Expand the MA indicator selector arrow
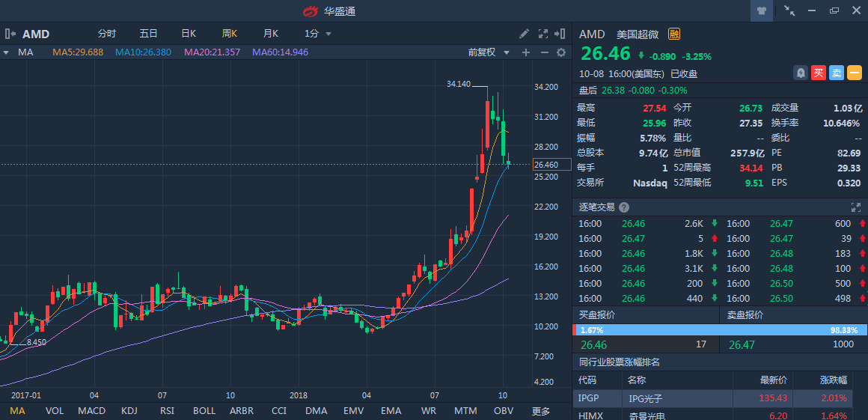The height and width of the screenshot is (420, 868). pyautogui.click(x=6, y=52)
